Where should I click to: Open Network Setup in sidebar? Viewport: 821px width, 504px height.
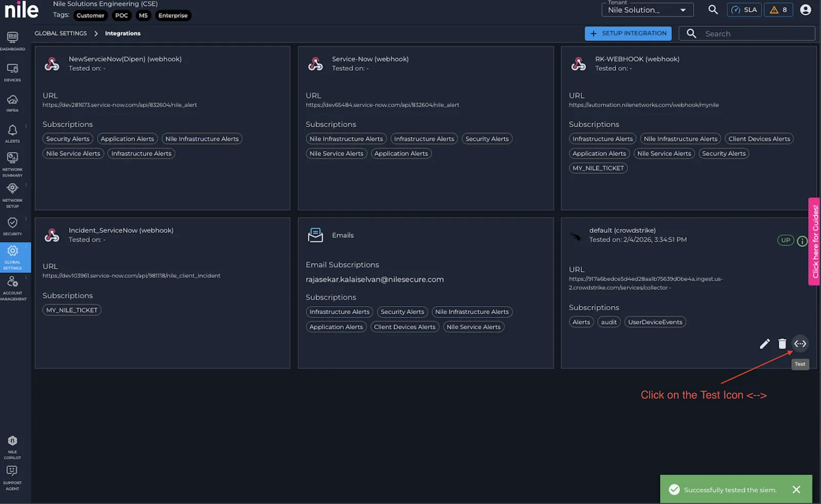click(x=12, y=195)
